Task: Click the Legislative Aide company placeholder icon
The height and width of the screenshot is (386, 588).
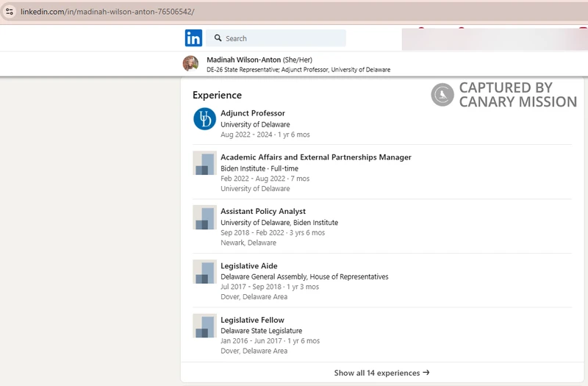Action: coord(205,271)
